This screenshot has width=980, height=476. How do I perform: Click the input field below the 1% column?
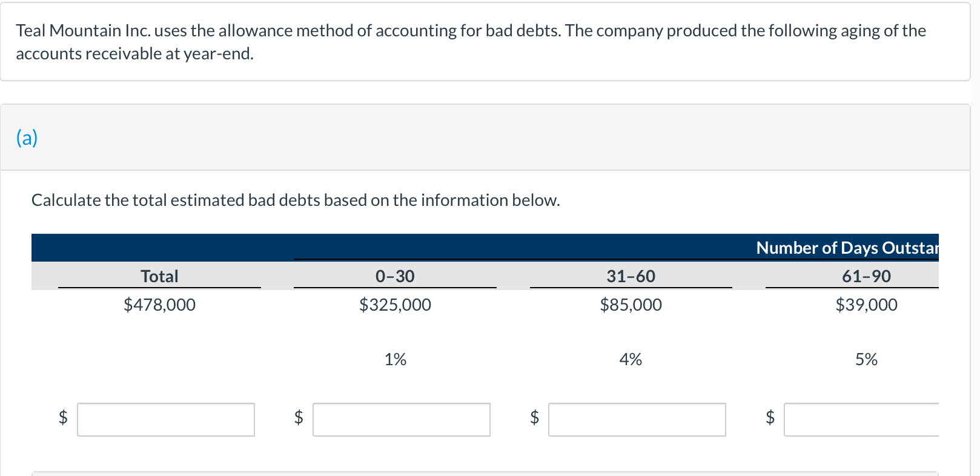pos(401,419)
